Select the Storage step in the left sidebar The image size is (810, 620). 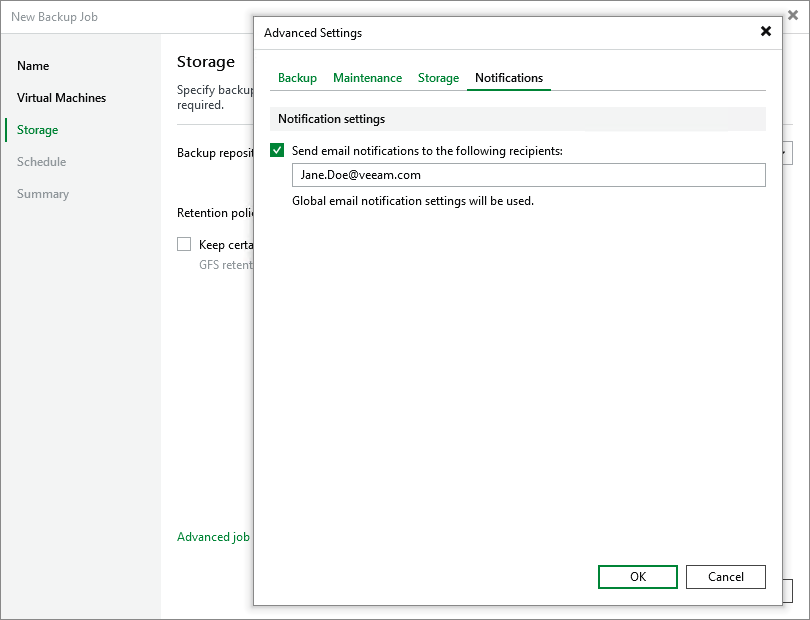38,130
